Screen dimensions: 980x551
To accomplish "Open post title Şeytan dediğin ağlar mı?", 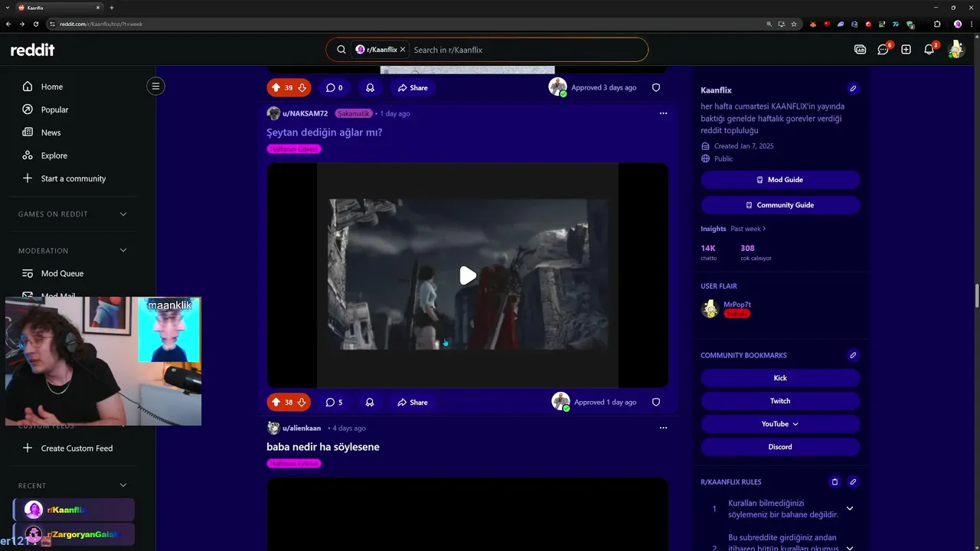I will (x=325, y=132).
